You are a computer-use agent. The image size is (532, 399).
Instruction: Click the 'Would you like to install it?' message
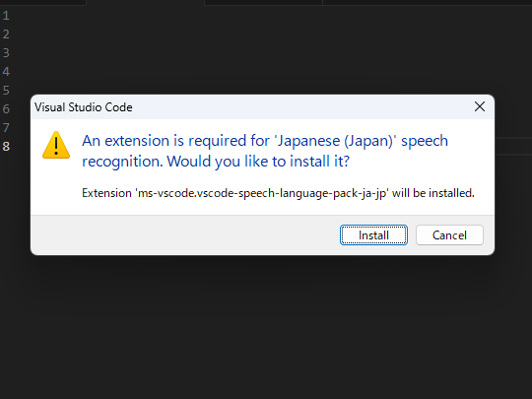[x=258, y=162]
